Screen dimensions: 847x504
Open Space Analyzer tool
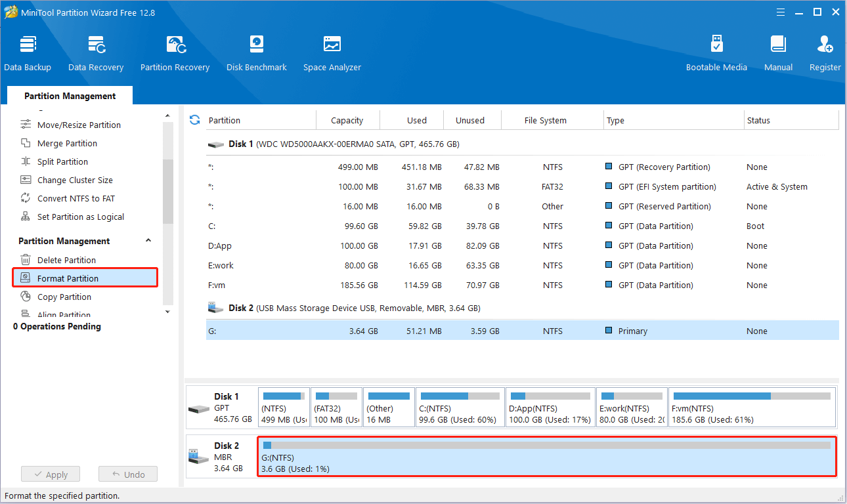[332, 54]
